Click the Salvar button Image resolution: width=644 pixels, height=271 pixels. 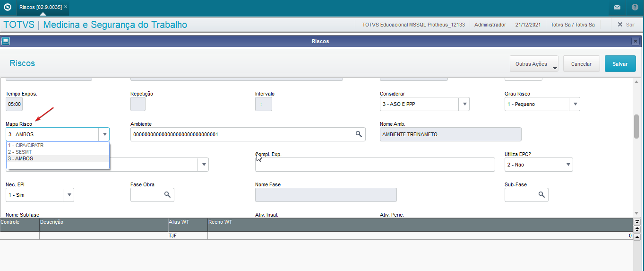tap(620, 64)
